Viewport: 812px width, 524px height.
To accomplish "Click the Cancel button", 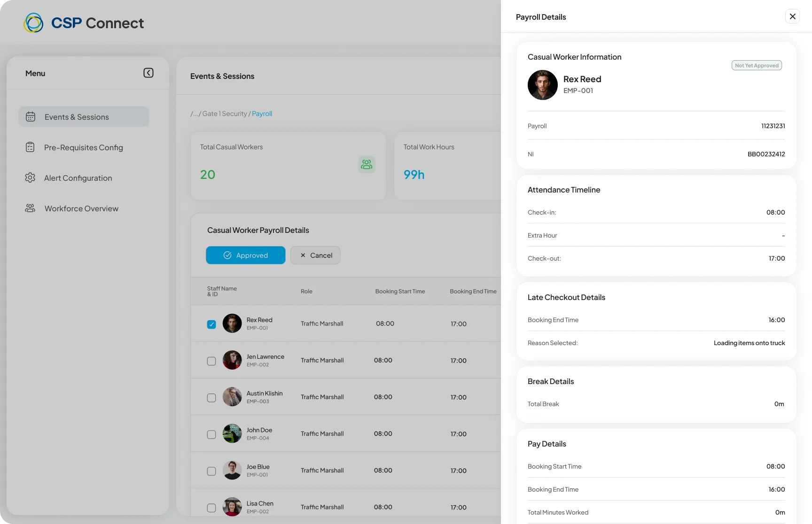I will pos(315,255).
